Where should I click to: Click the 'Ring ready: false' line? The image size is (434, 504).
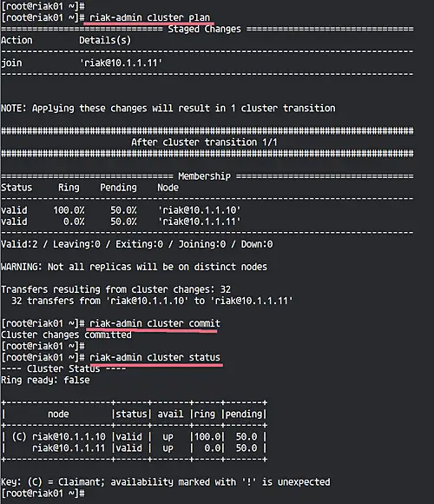pyautogui.click(x=45, y=381)
